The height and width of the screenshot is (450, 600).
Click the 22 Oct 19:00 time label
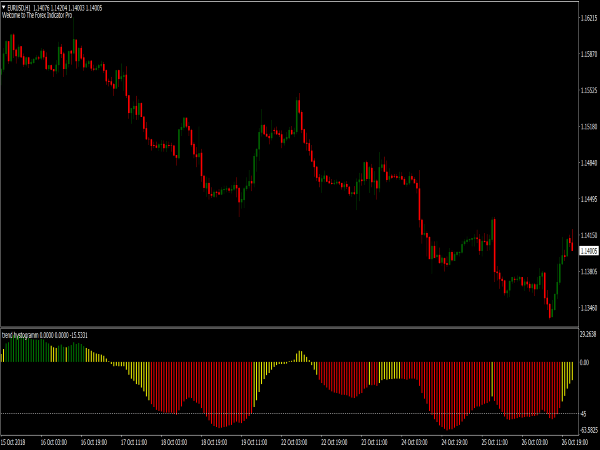coord(334,442)
